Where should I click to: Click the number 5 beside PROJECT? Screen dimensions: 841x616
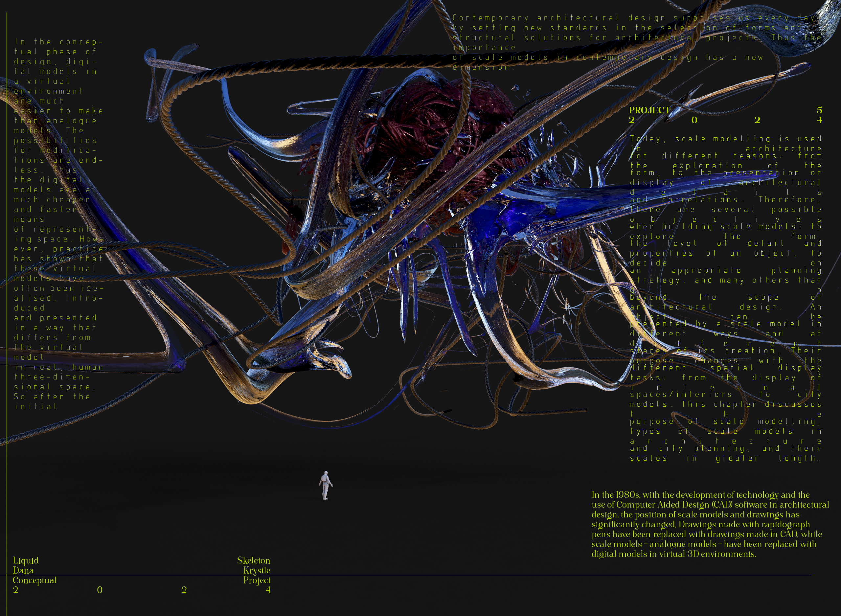point(819,110)
